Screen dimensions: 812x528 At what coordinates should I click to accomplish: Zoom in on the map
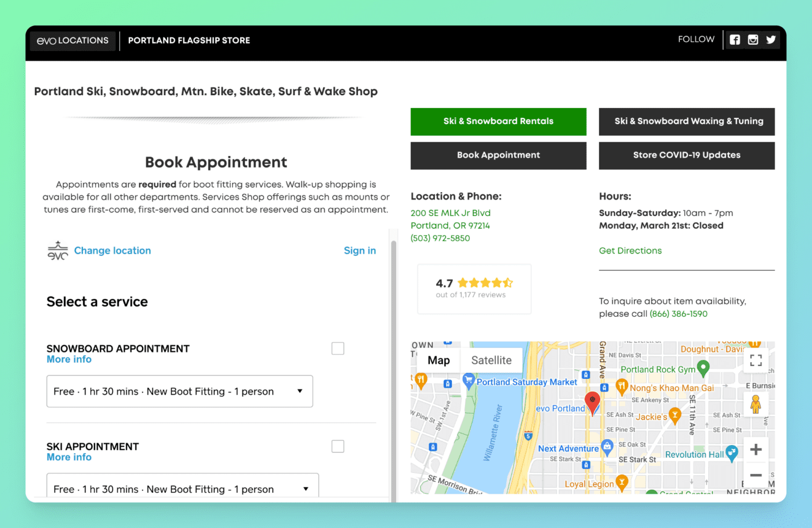756,449
